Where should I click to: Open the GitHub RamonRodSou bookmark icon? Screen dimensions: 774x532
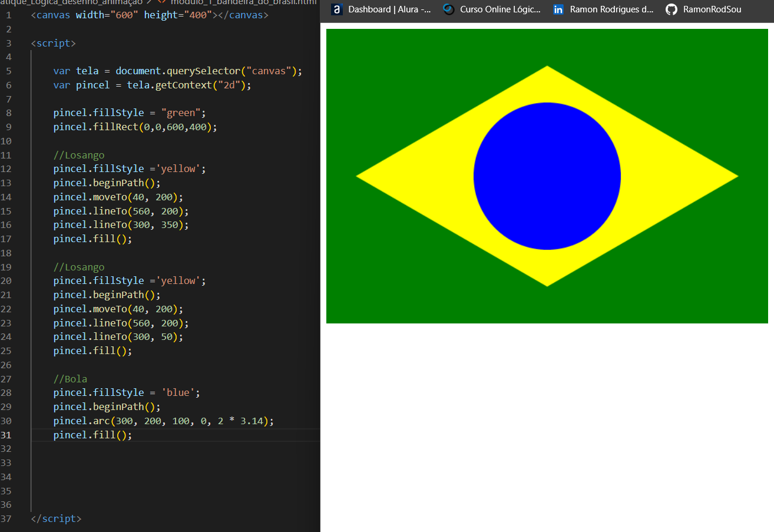point(672,9)
